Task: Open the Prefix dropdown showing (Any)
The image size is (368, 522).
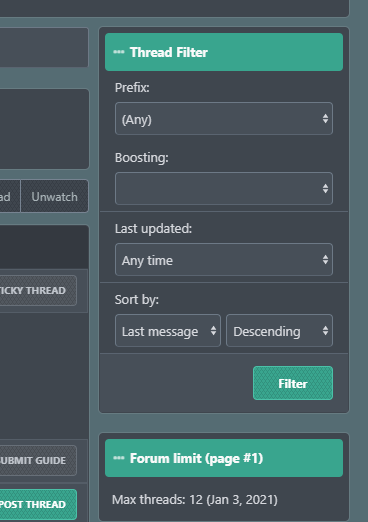Action: coord(224,119)
